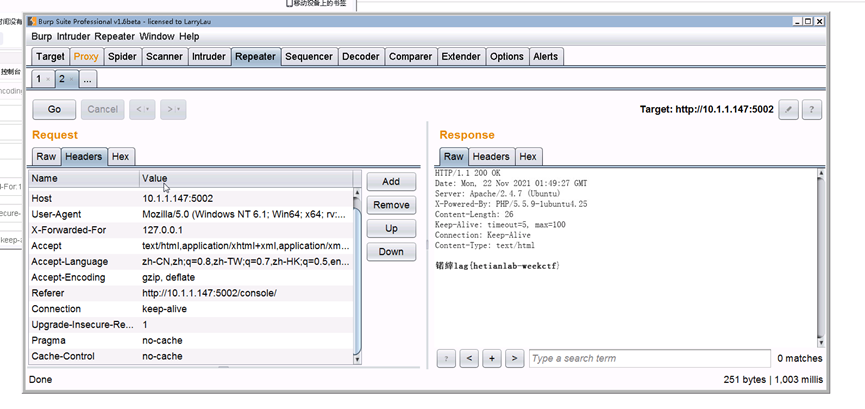Switch to the Decoder tab

(x=361, y=56)
